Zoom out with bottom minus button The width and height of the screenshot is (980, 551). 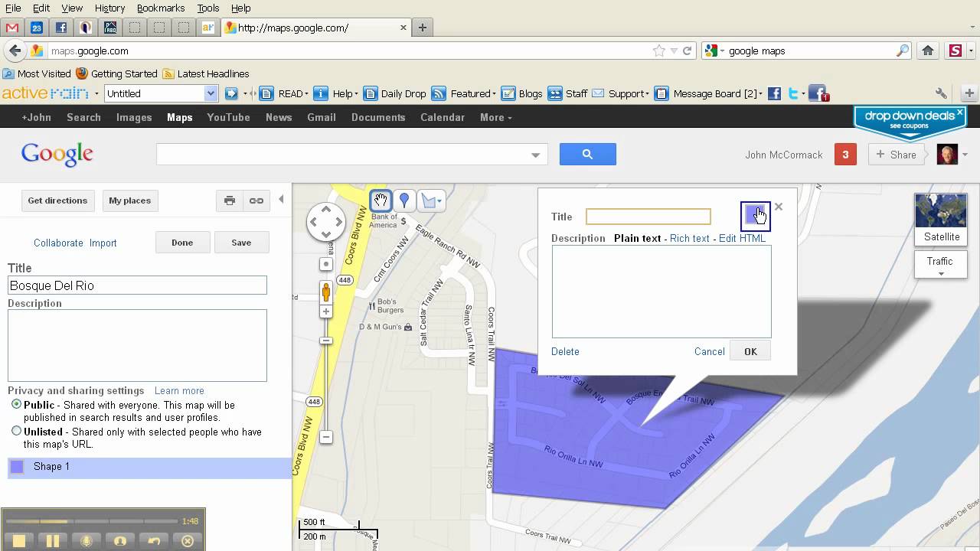pos(326,437)
